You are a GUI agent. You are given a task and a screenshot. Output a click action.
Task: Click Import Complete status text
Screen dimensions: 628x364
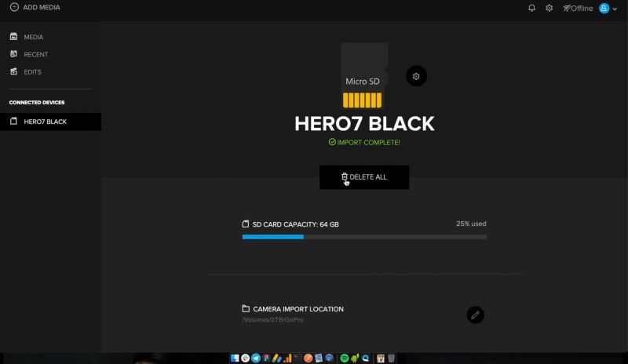click(364, 142)
